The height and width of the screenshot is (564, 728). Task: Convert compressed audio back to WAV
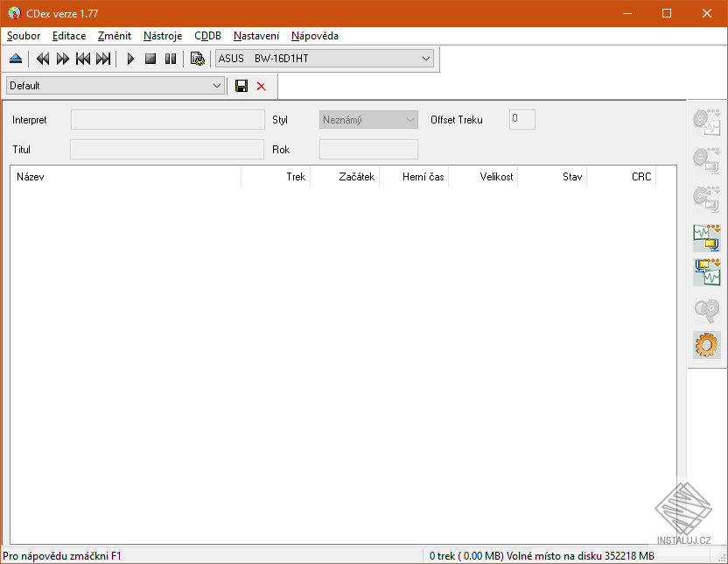706,271
